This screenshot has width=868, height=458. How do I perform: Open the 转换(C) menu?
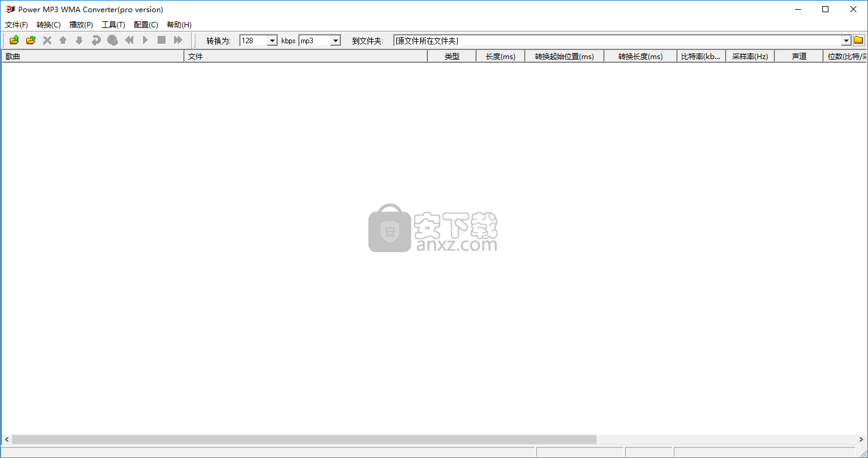click(49, 25)
